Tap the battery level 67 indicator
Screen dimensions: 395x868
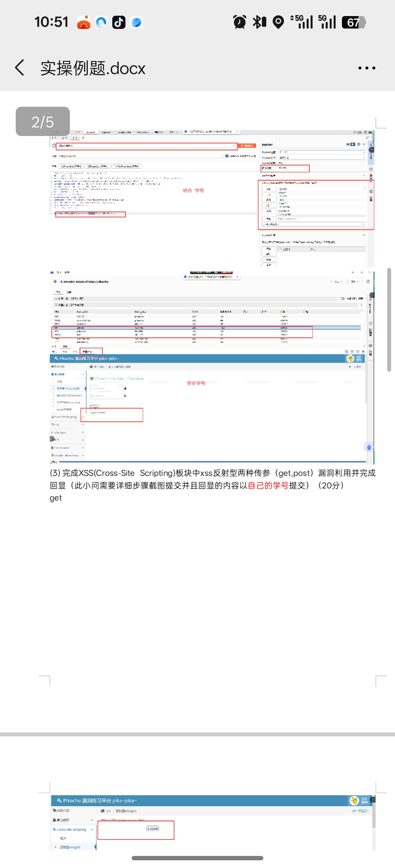tap(354, 22)
